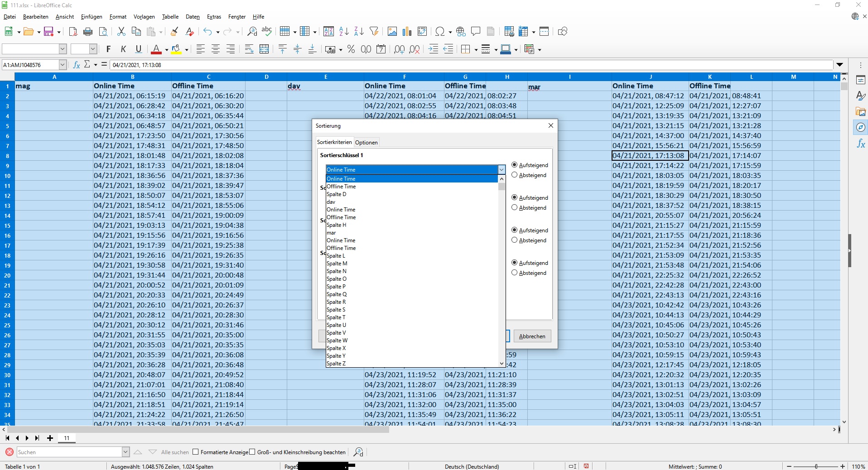
Task: Click the Insert Hyperlink icon
Action: tap(461, 32)
